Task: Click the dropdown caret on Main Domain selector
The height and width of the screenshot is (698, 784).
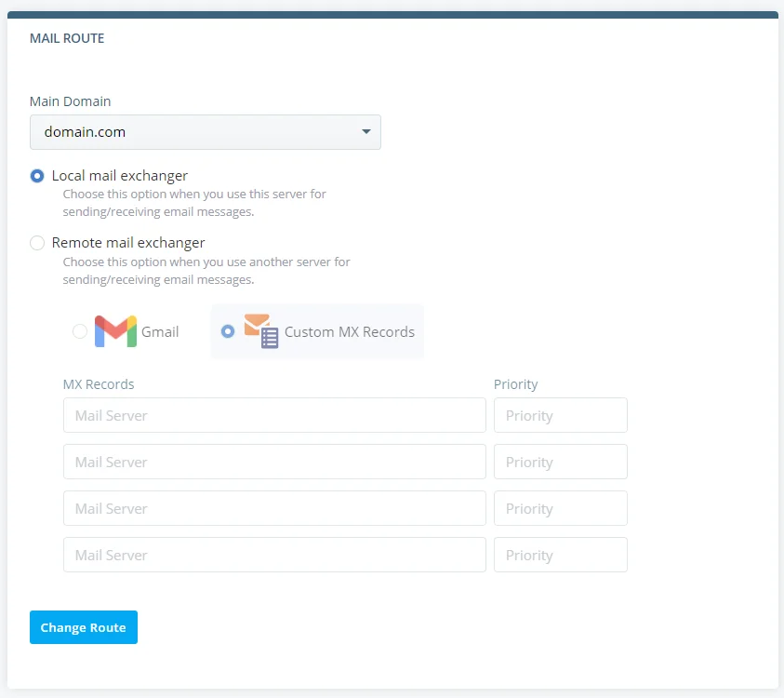Action: click(365, 131)
